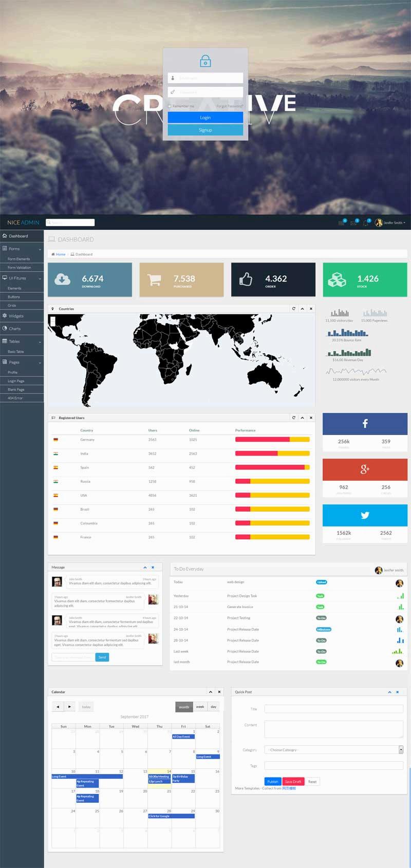Switch the calendar to week view
411x868 pixels.
pos(200,707)
